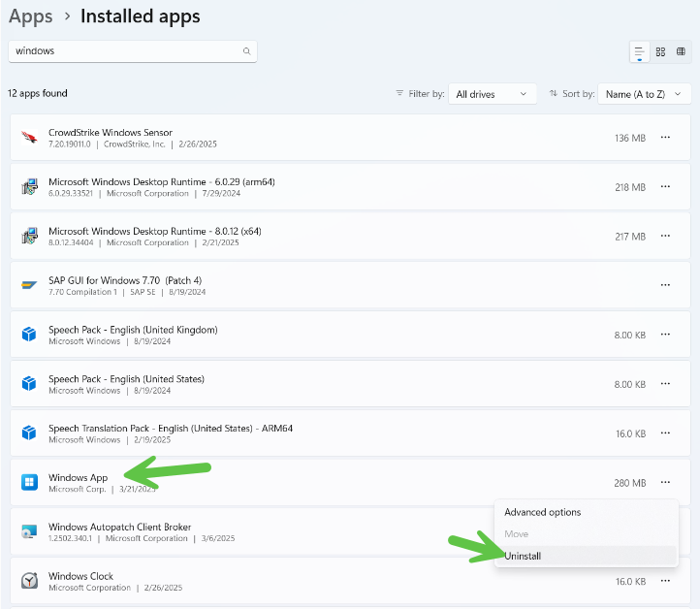Click the 136 MB size value
The image size is (700, 609).
630,139
